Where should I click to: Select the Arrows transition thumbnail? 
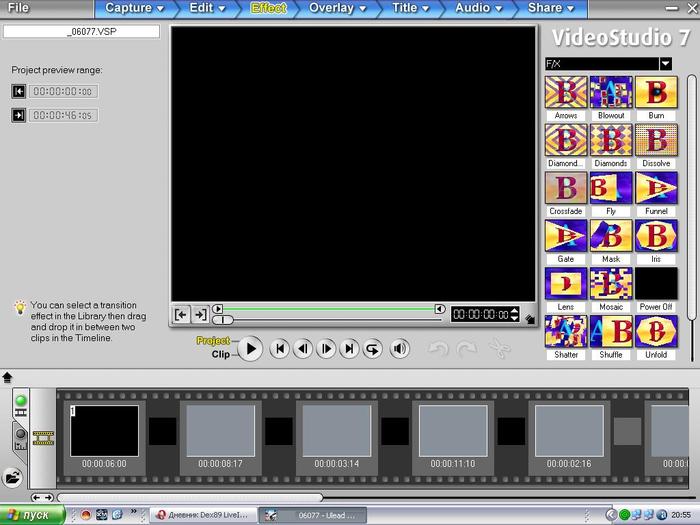click(x=566, y=92)
